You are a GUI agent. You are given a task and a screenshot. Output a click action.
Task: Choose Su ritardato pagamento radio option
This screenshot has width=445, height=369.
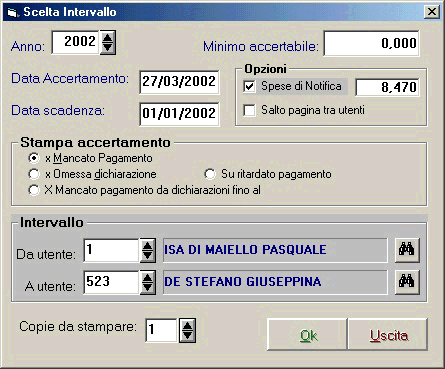[x=210, y=174]
